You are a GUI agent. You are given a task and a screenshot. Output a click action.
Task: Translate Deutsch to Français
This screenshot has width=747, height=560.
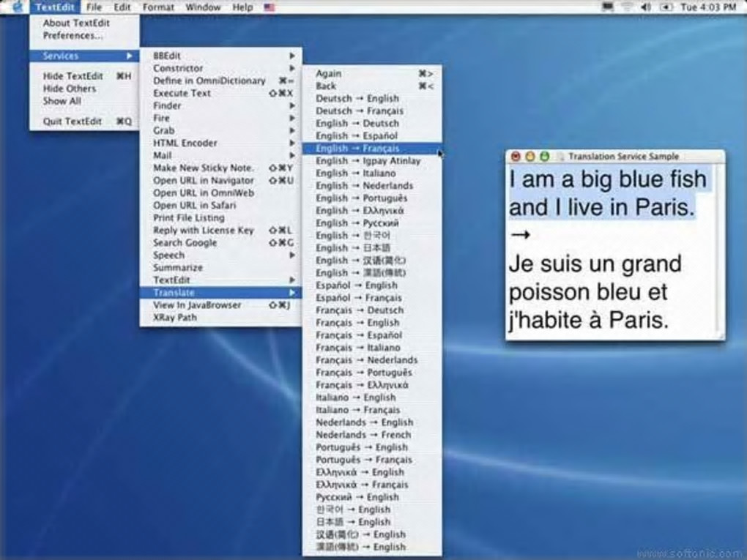pyautogui.click(x=372, y=111)
